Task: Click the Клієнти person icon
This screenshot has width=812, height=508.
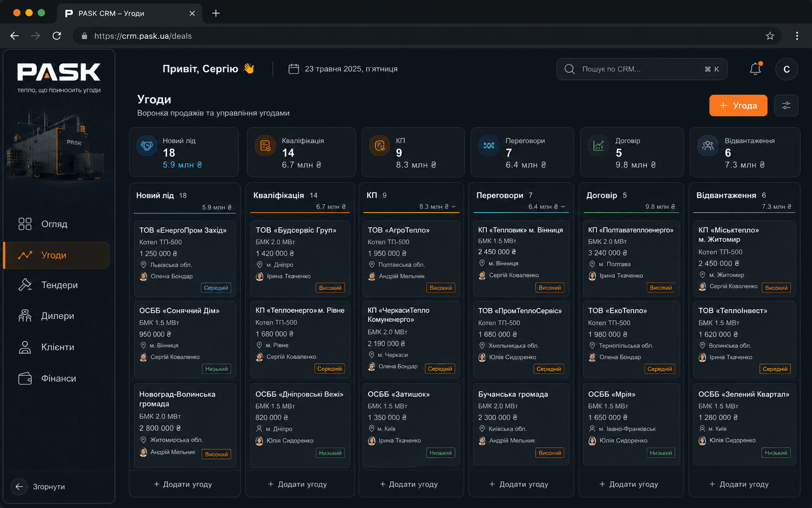Action: click(25, 347)
